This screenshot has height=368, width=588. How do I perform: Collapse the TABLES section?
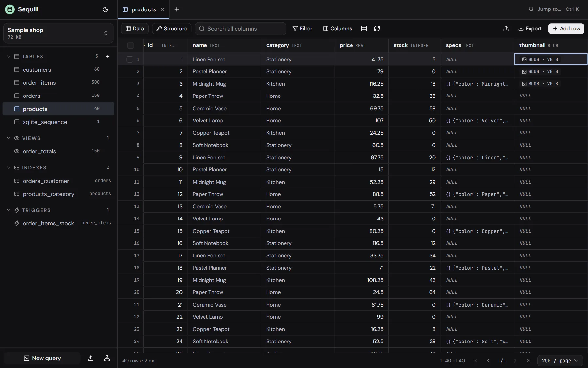pyautogui.click(x=8, y=56)
